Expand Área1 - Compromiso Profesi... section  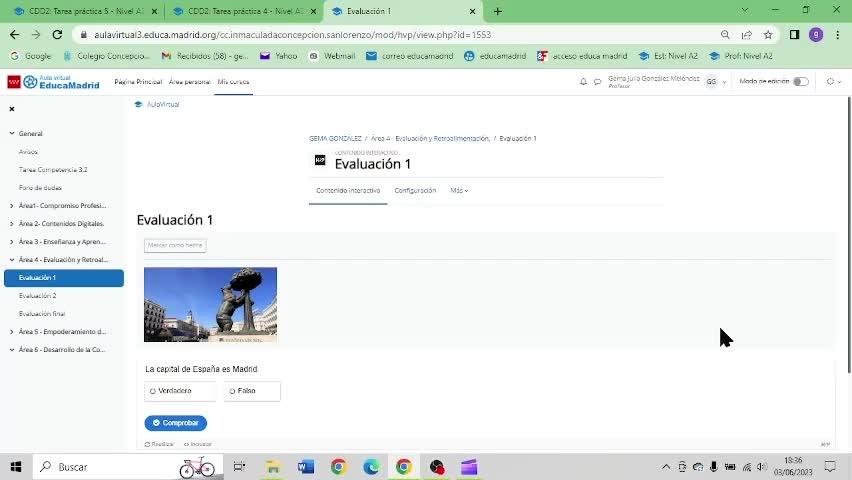click(12, 206)
